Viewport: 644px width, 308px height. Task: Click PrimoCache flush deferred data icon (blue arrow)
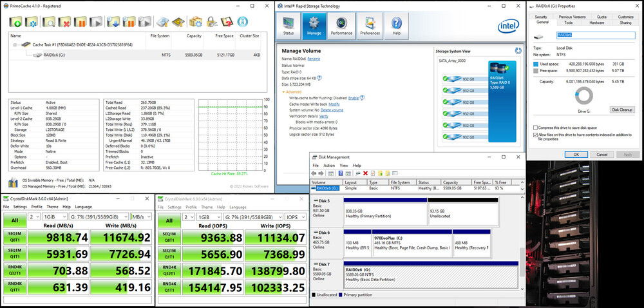(113, 22)
